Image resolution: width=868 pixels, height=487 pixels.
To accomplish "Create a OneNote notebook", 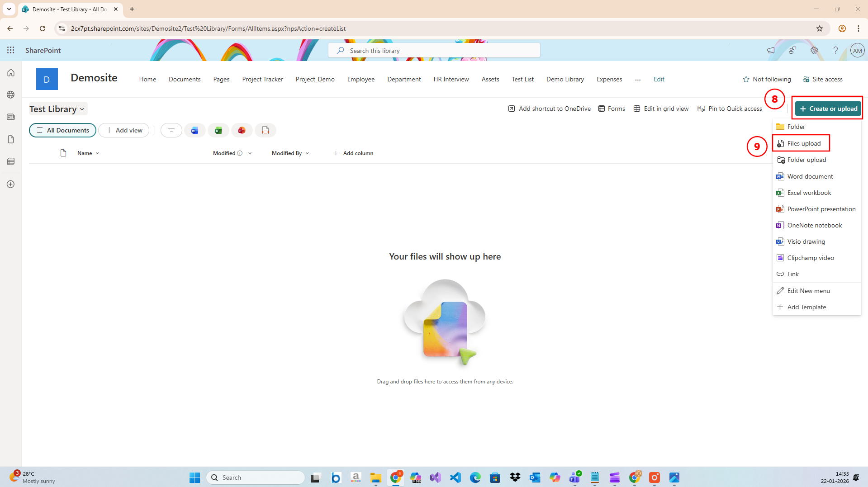I will 817,225.
